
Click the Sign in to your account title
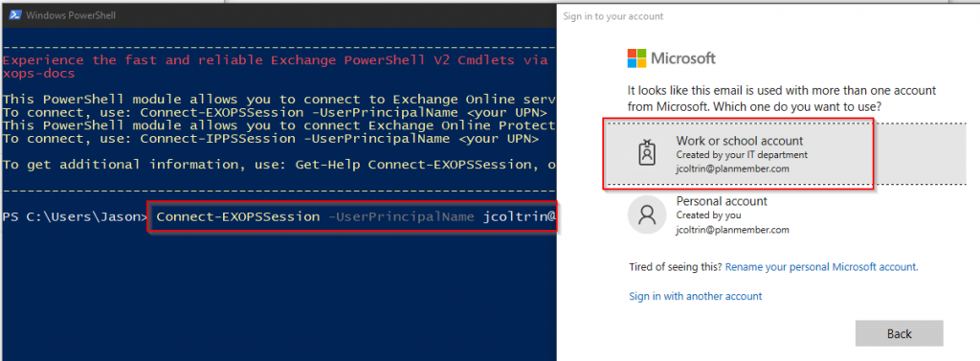coord(613,16)
